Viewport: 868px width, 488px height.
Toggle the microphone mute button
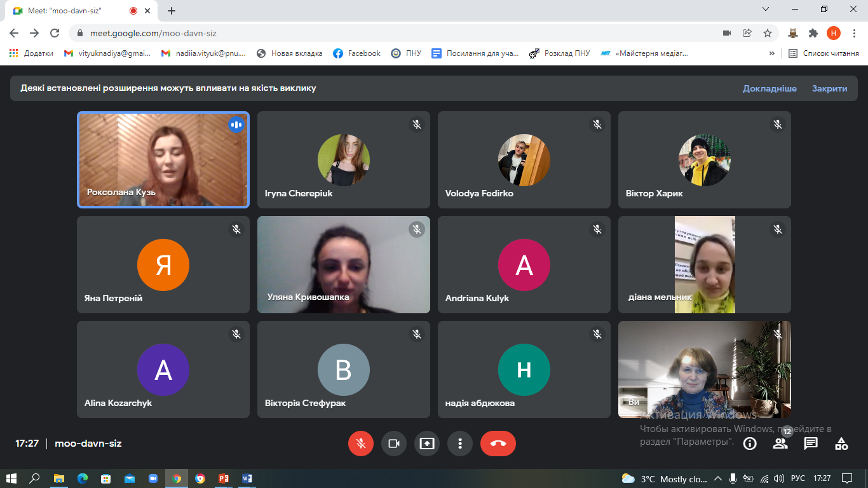[361, 444]
